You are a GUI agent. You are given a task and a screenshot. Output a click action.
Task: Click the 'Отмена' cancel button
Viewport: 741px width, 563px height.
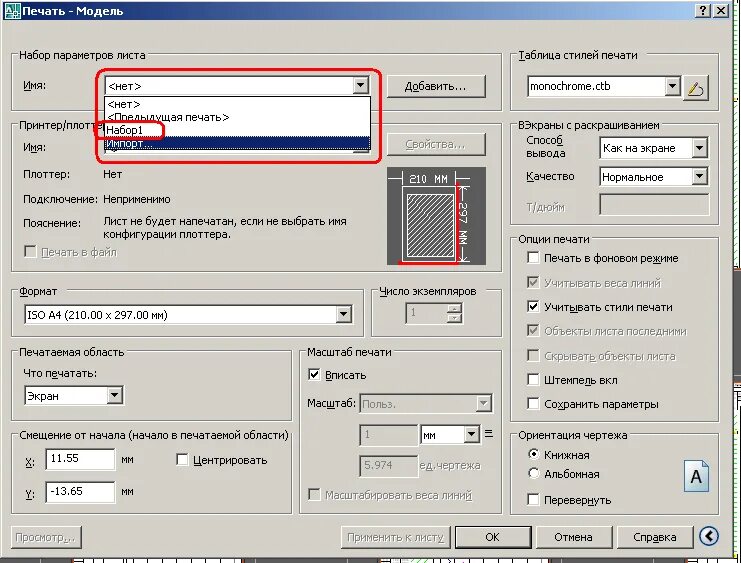pyautogui.click(x=573, y=537)
